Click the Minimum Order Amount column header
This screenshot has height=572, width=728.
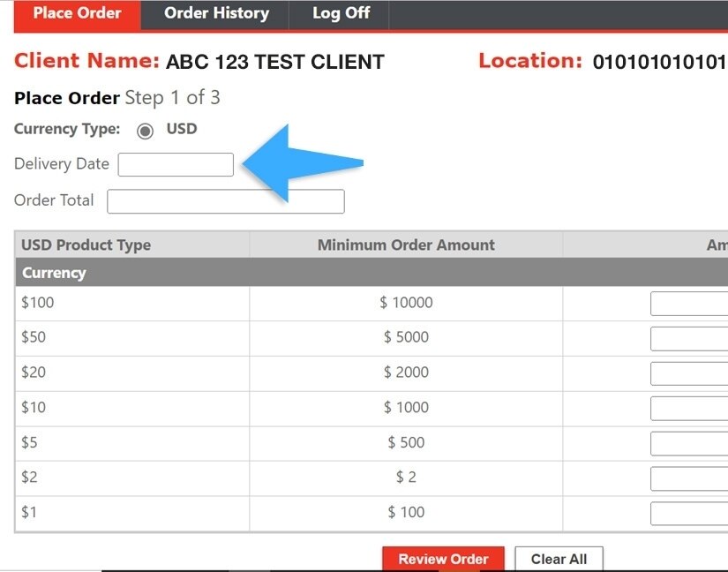[x=407, y=245]
